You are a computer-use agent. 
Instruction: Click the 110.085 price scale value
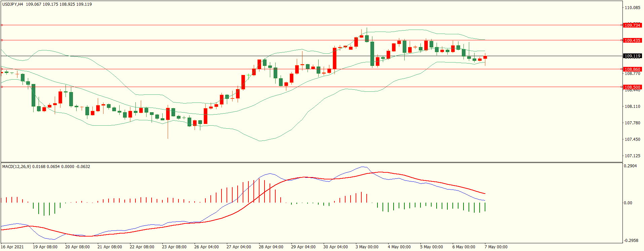click(632, 8)
